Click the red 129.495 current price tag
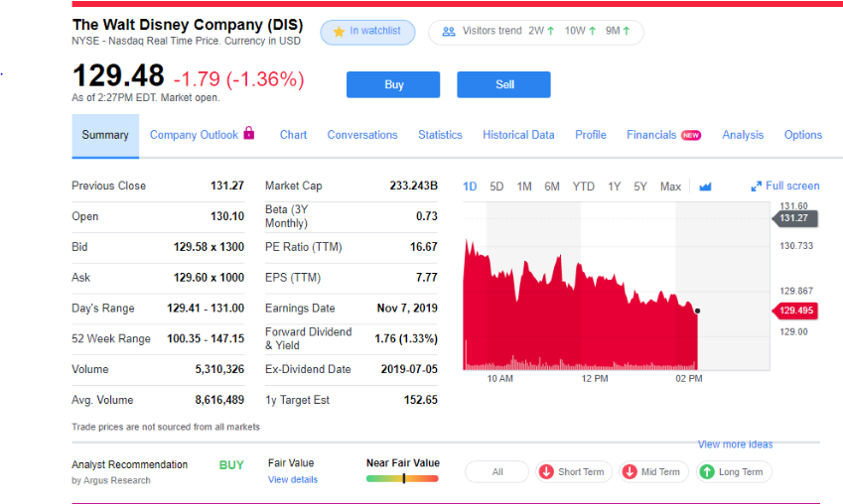This screenshot has height=504, width=843. coord(795,311)
